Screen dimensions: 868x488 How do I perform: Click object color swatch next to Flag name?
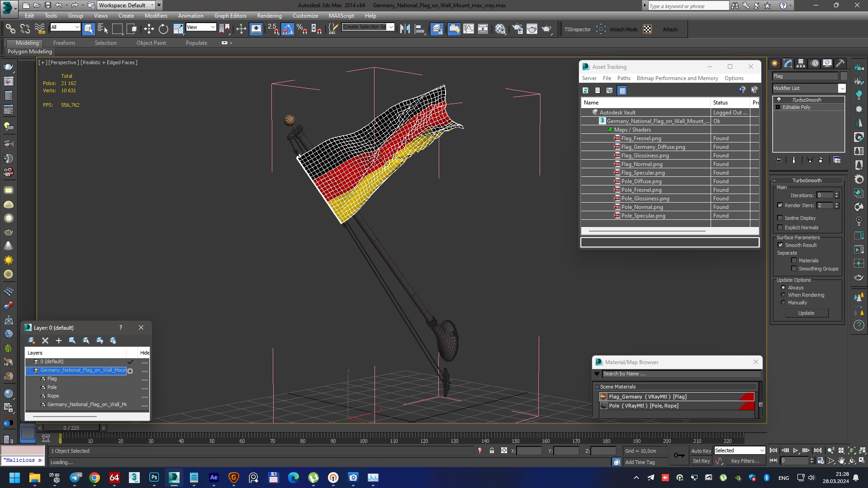coord(844,76)
